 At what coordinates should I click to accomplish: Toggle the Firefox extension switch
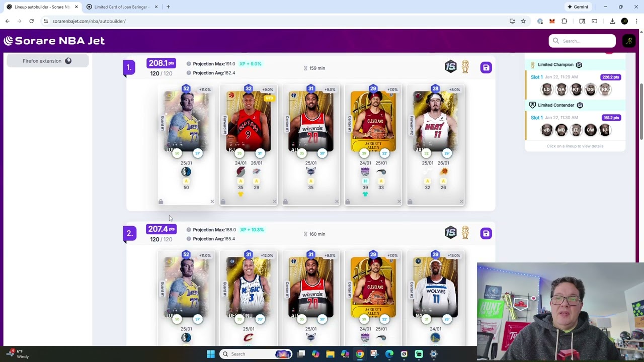pyautogui.click(x=68, y=61)
